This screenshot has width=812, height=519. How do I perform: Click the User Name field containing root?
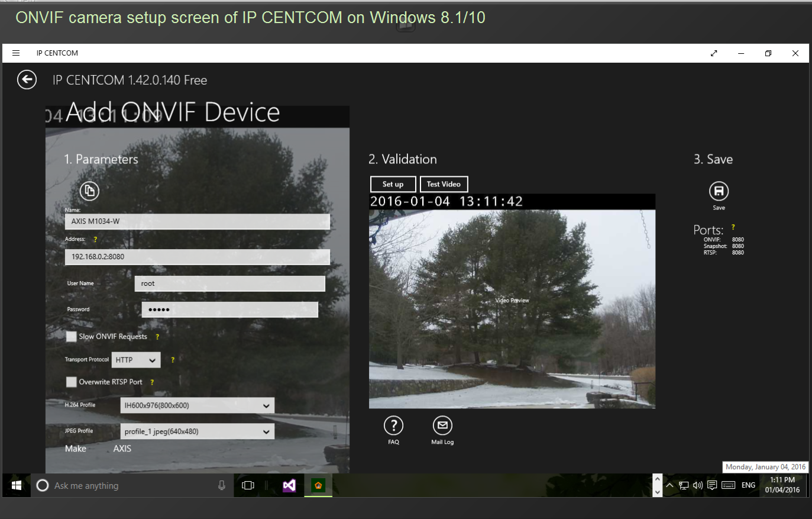point(229,283)
